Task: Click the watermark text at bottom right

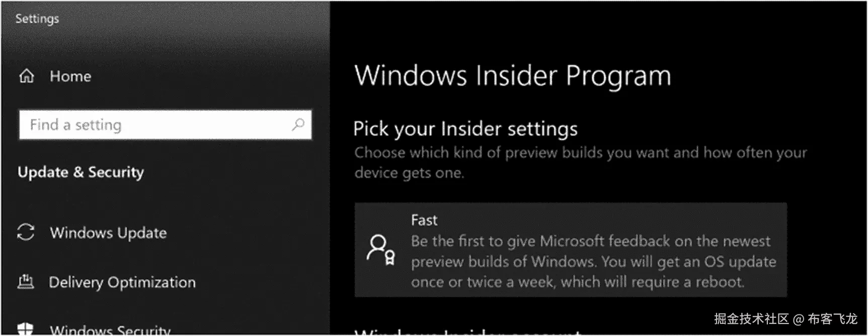Action: click(x=785, y=319)
